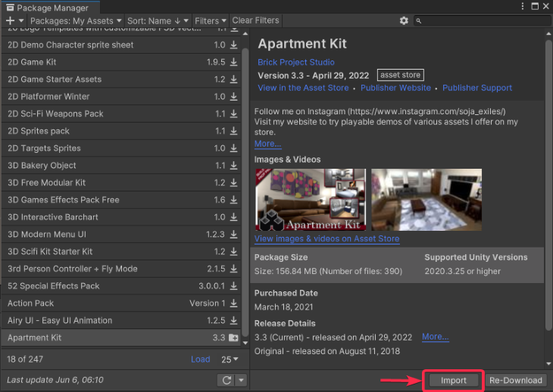Viewport: 553px width, 392px height.
Task: Select 3D Bakery Object in list
Action: click(121, 166)
